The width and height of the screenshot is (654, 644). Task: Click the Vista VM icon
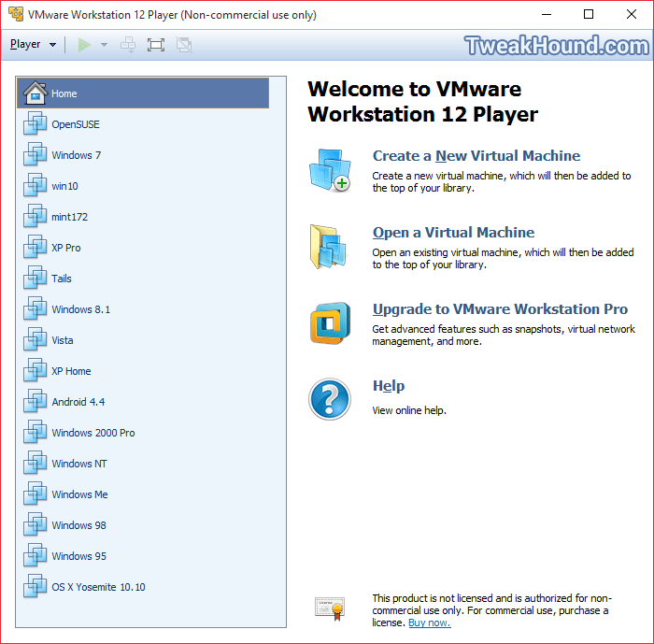(36, 340)
